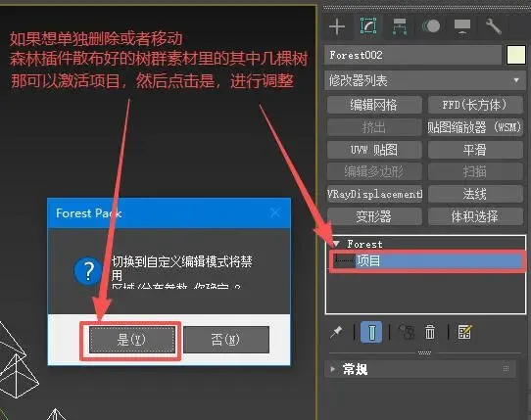
Task: Apply the 贴图缩放器 (WSM) modifier
Action: tap(475, 127)
